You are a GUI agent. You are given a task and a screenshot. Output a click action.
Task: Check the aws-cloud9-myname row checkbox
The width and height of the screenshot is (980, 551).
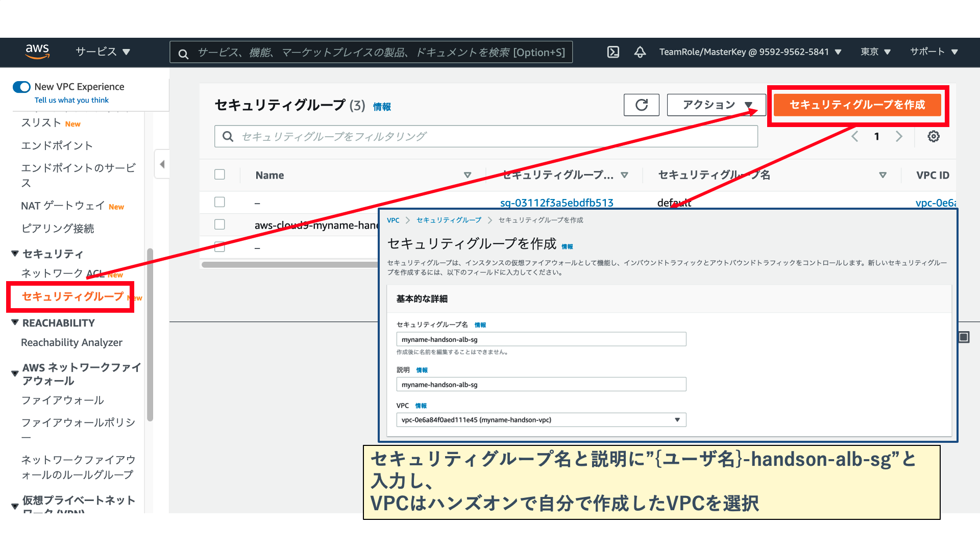click(x=220, y=224)
